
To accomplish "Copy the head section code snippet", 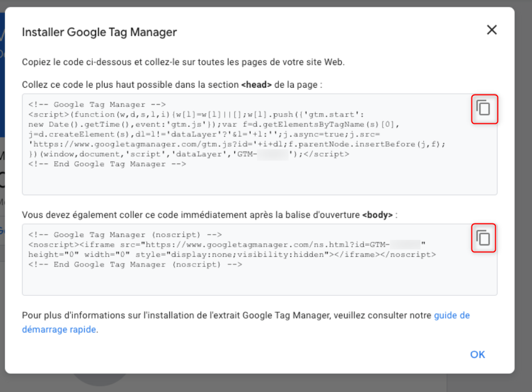I will 483,108.
